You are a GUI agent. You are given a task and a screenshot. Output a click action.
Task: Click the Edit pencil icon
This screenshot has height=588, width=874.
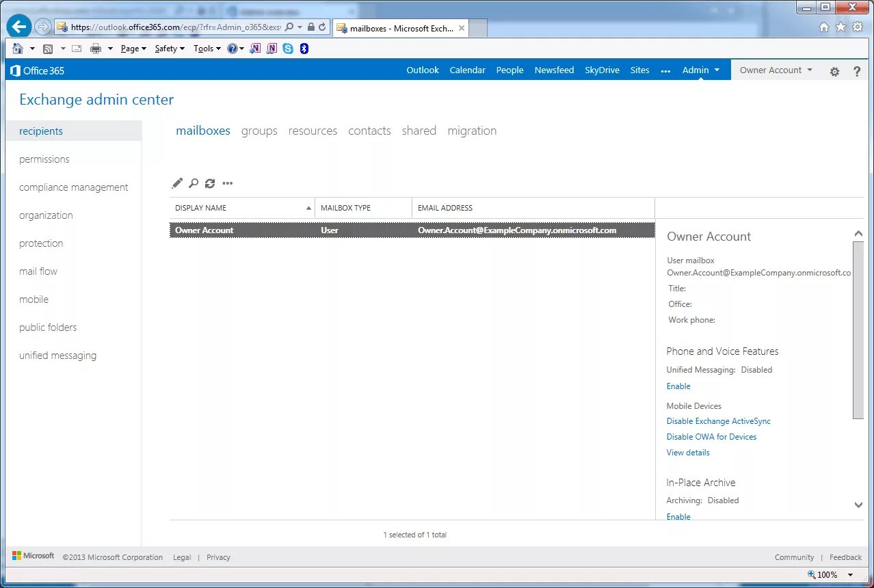pos(177,183)
